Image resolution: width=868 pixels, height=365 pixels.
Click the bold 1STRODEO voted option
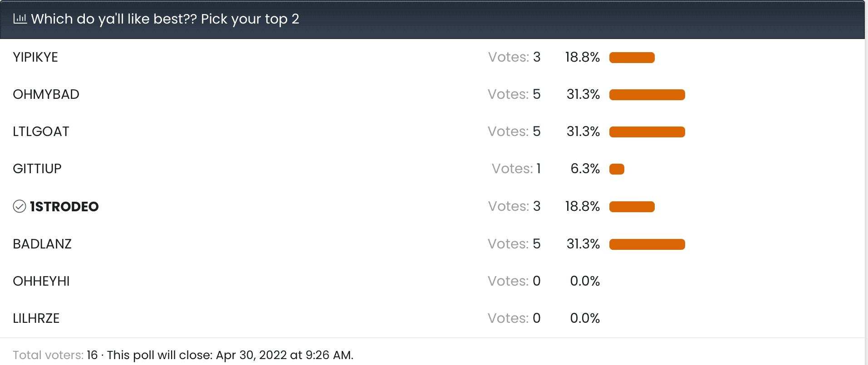[x=64, y=207]
